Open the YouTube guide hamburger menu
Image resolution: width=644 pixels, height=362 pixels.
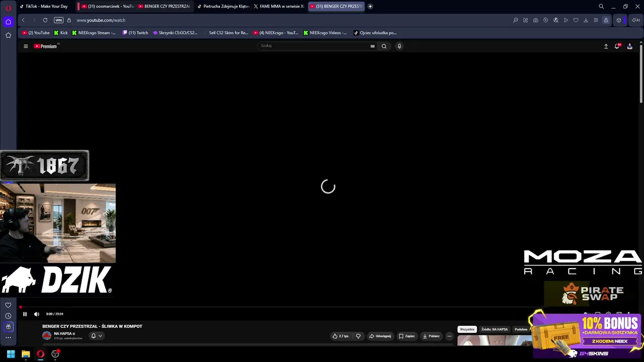pos(26,46)
